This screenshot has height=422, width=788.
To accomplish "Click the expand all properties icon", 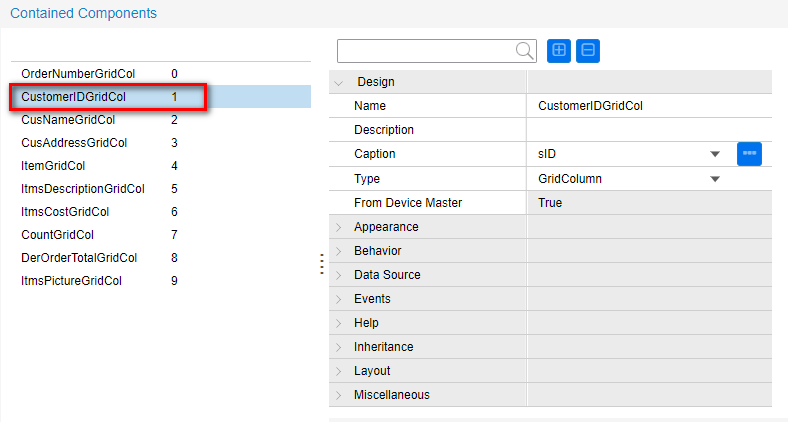I will click(x=559, y=50).
